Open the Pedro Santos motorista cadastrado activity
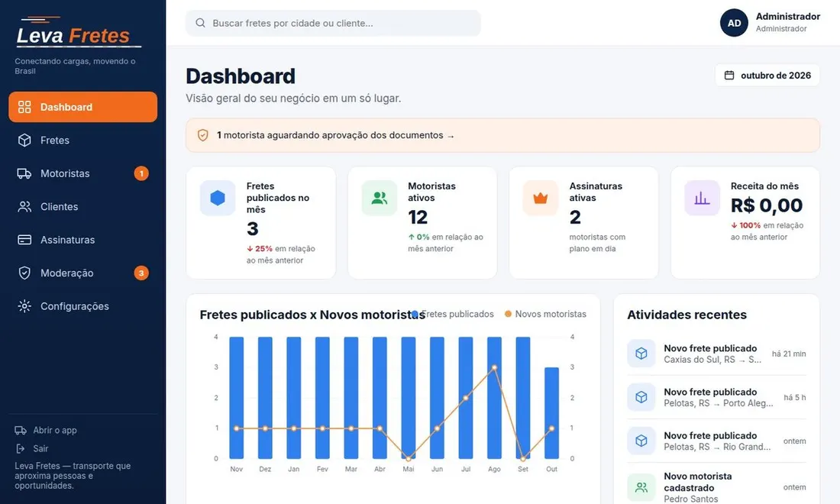The image size is (840, 504). click(x=717, y=487)
